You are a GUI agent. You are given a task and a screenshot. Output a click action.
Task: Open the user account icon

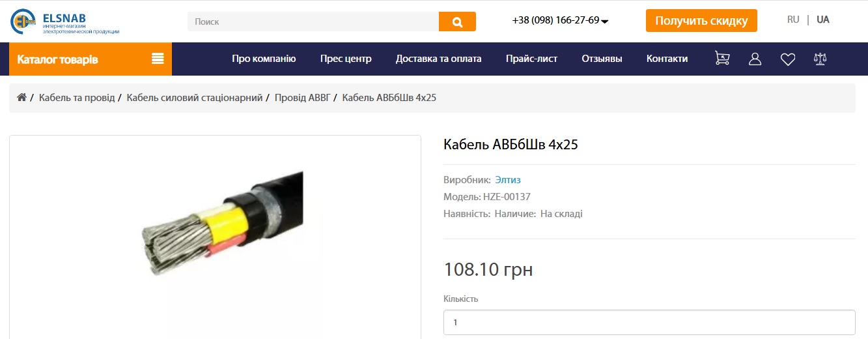tap(755, 59)
